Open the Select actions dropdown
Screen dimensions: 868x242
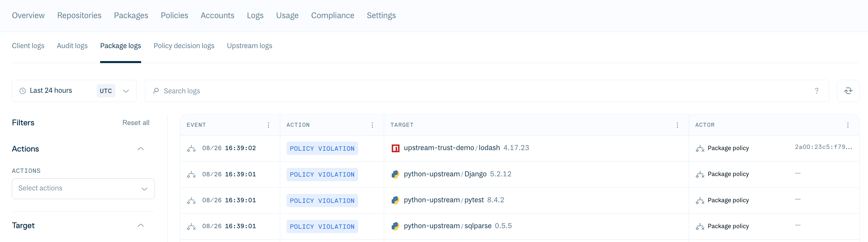83,188
